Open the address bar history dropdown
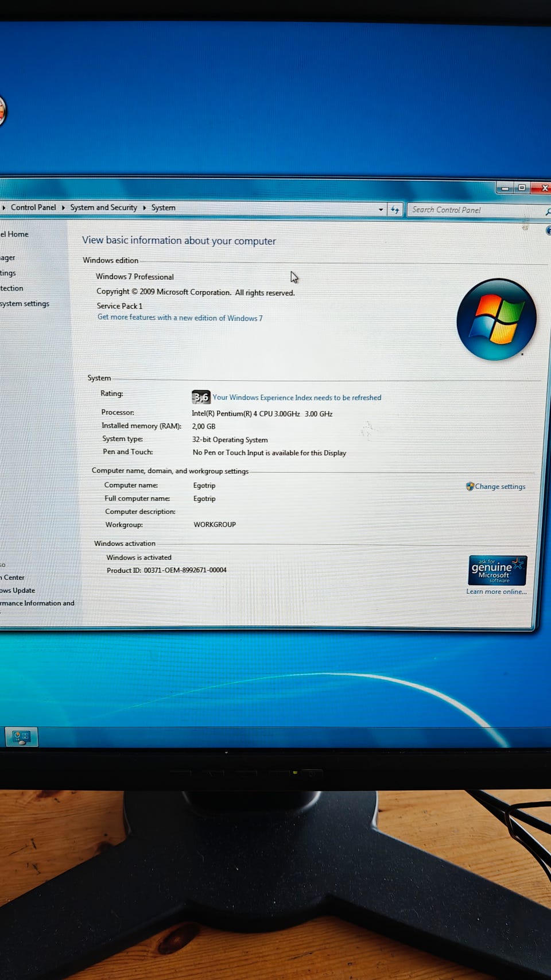This screenshot has height=980, width=551. (x=381, y=210)
